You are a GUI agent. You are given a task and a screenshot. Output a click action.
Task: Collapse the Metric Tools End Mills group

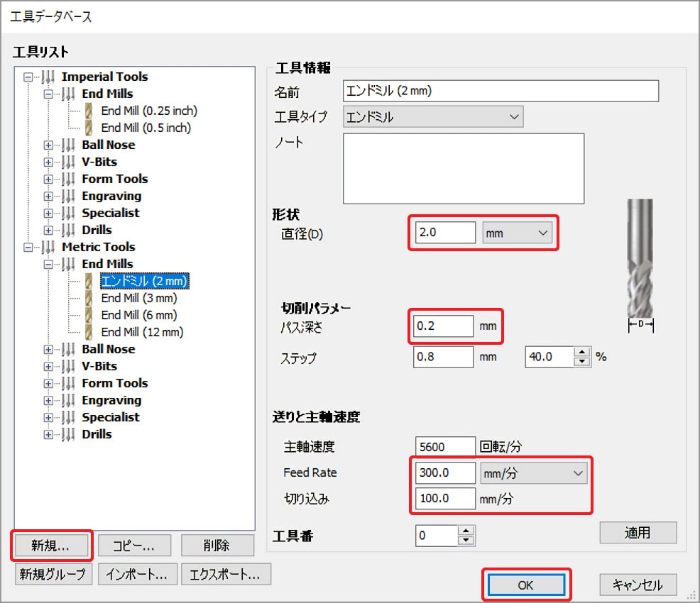coord(48,264)
